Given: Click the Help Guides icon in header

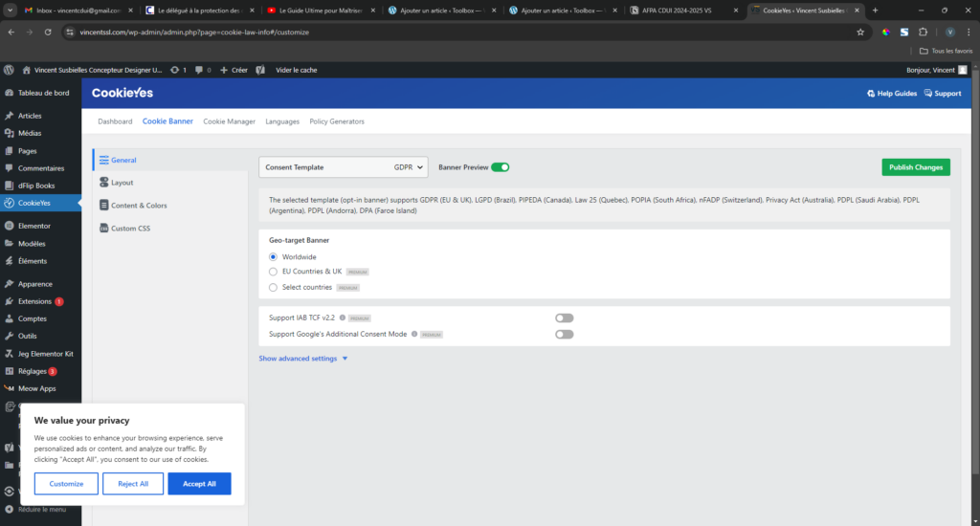Looking at the screenshot, I should tap(871, 94).
